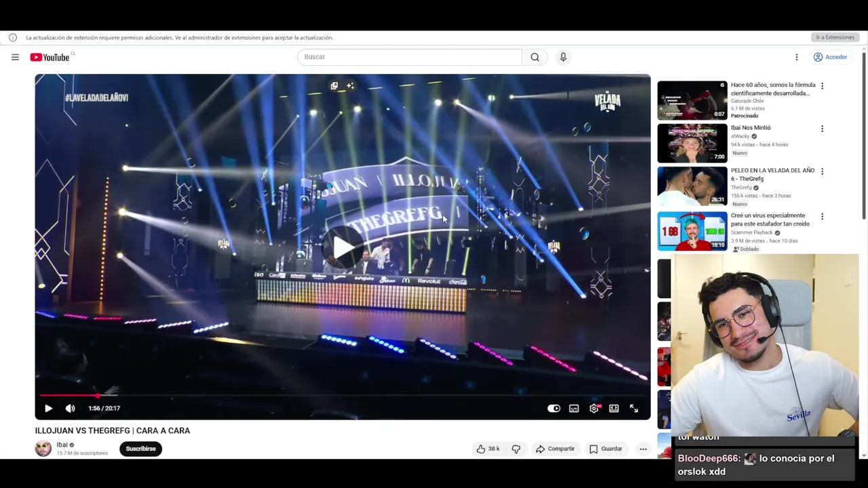
Task: Click the TheGrefg channel name
Action: pos(741,188)
